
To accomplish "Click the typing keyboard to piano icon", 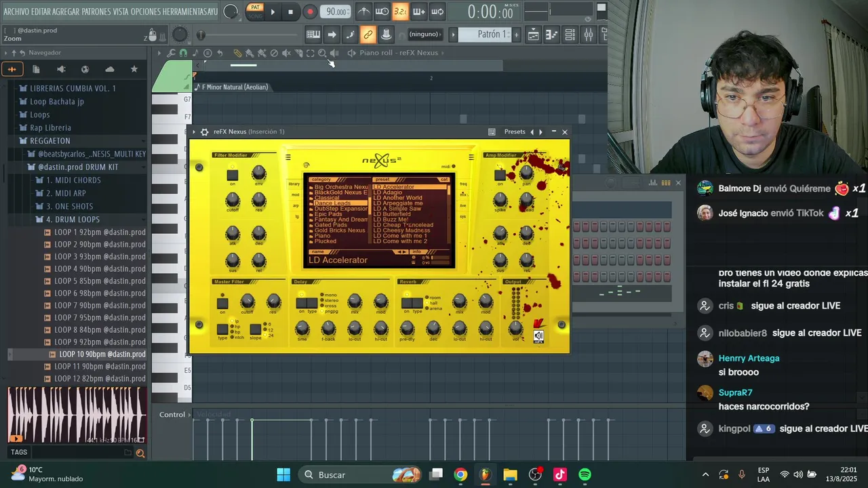I will (313, 35).
